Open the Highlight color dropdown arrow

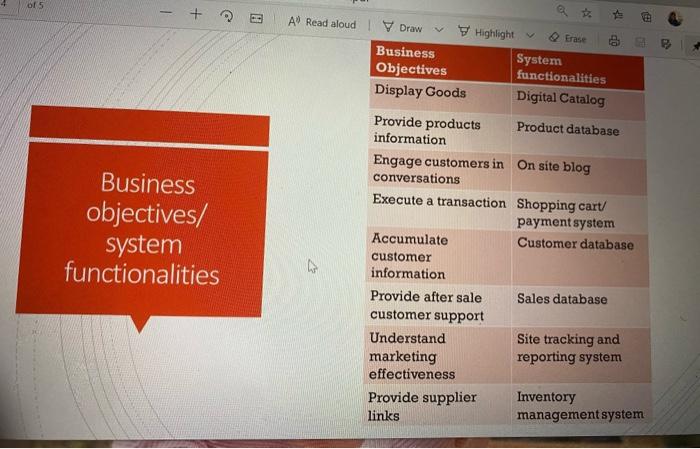[530, 35]
